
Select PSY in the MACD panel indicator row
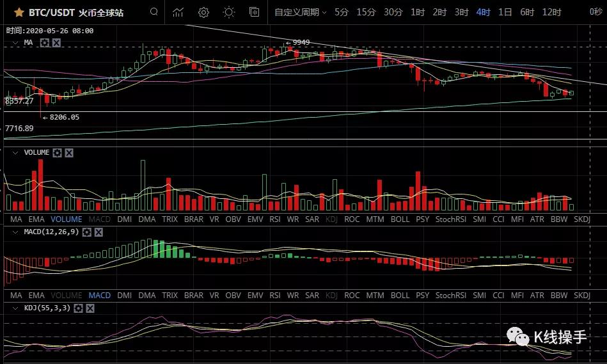point(422,296)
